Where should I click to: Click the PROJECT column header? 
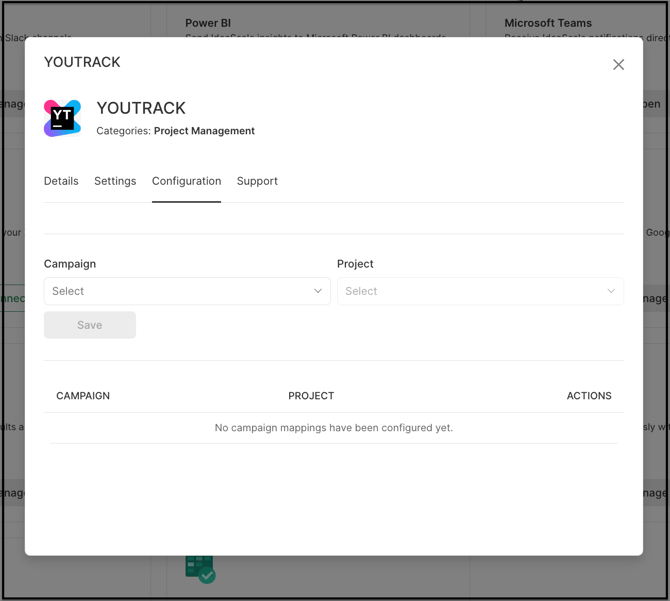click(x=311, y=396)
